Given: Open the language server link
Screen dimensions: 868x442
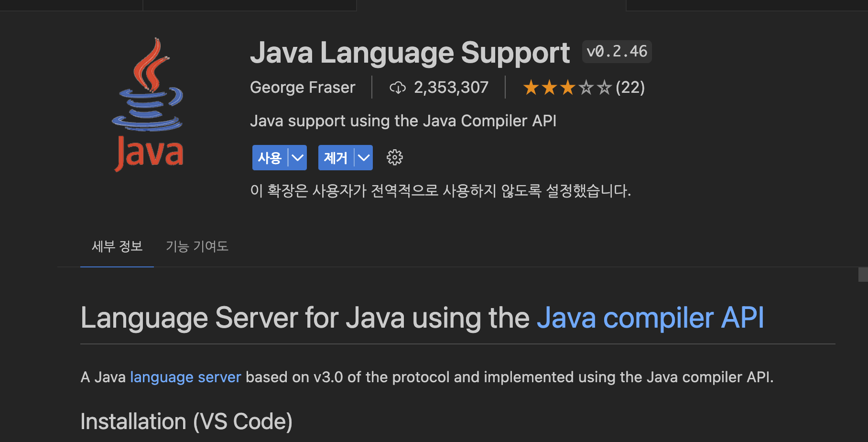Looking at the screenshot, I should [185, 377].
